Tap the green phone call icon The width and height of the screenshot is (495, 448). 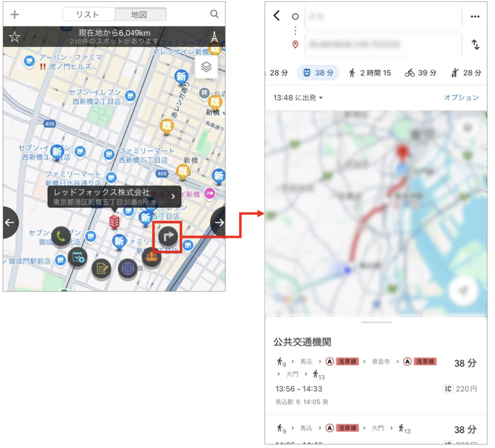(x=61, y=236)
